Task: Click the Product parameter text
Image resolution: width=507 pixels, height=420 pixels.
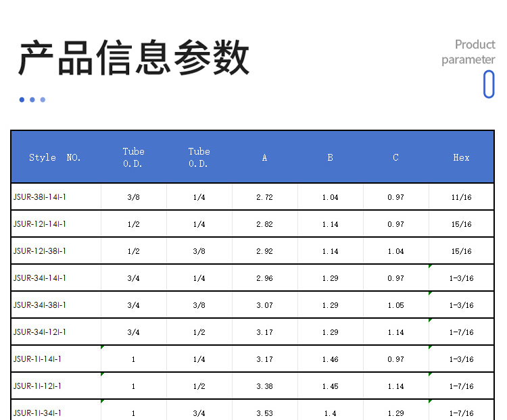Action: tap(468, 52)
